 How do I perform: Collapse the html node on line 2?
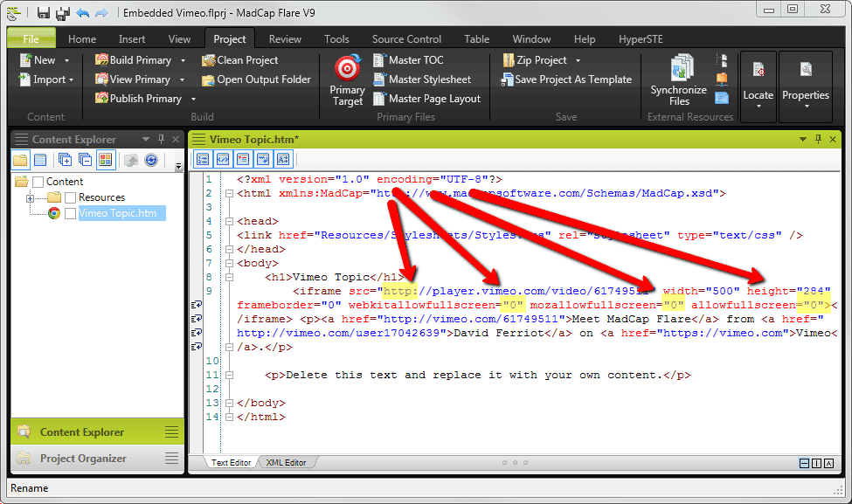click(x=229, y=193)
